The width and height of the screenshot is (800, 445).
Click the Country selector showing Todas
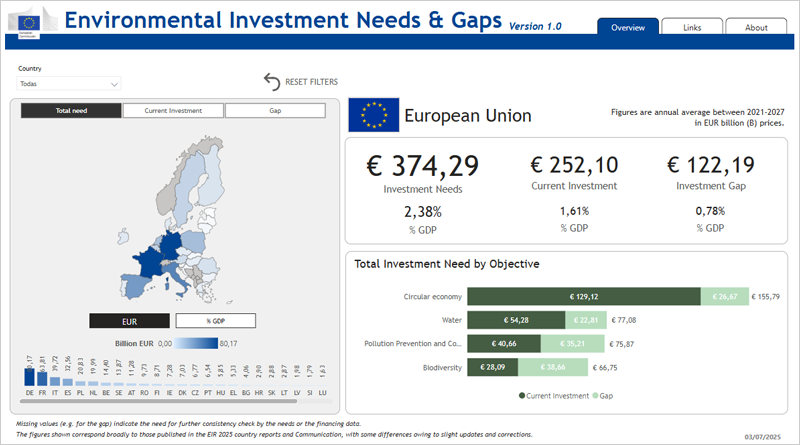coord(69,84)
